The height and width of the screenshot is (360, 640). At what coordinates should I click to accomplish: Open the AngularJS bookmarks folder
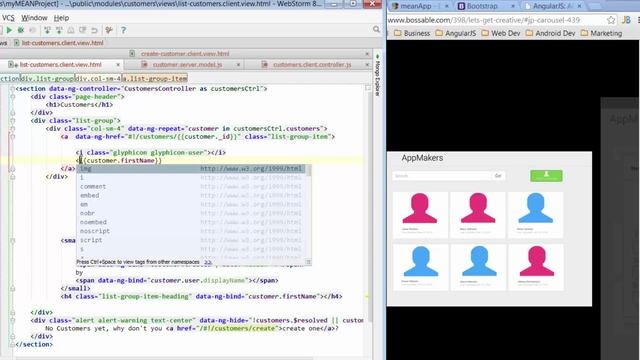pyautogui.click(x=456, y=33)
